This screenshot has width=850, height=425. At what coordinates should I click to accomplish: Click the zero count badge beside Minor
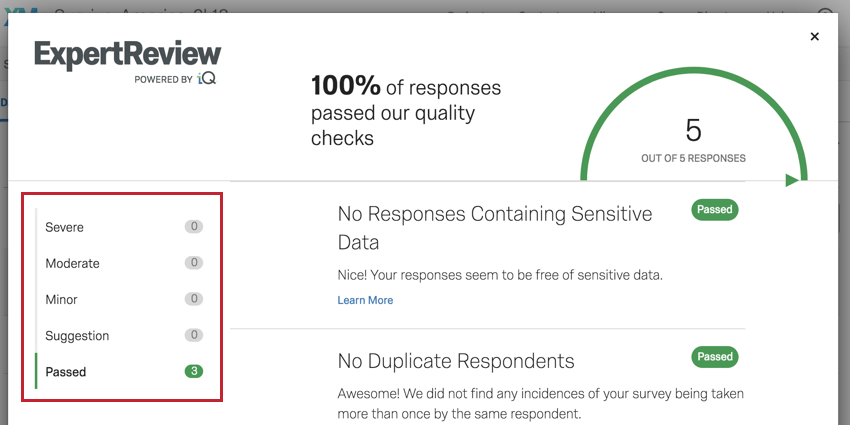[194, 299]
